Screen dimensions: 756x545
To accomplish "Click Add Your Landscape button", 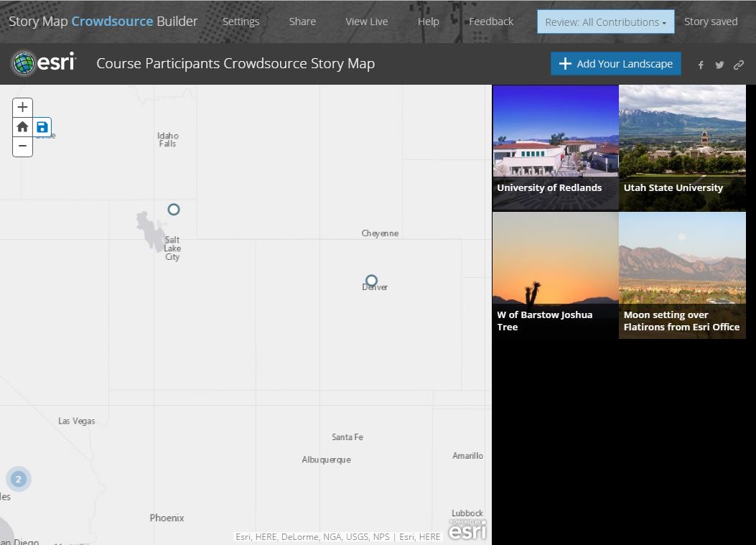I will pyautogui.click(x=616, y=64).
